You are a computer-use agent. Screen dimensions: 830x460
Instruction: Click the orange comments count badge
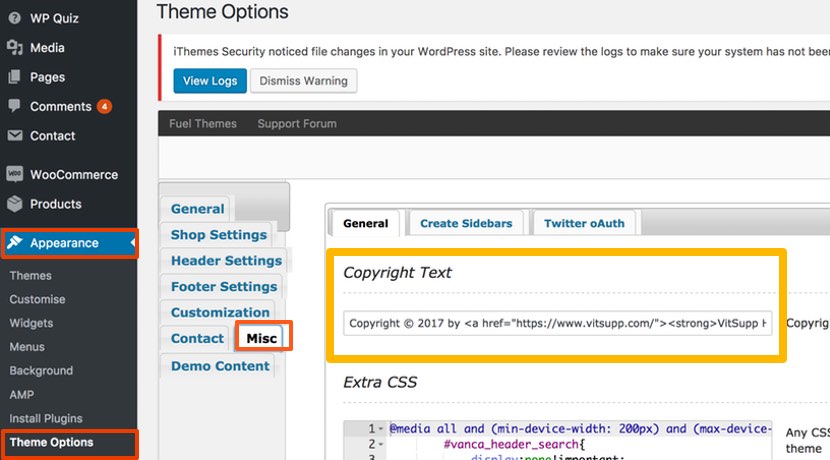104,106
